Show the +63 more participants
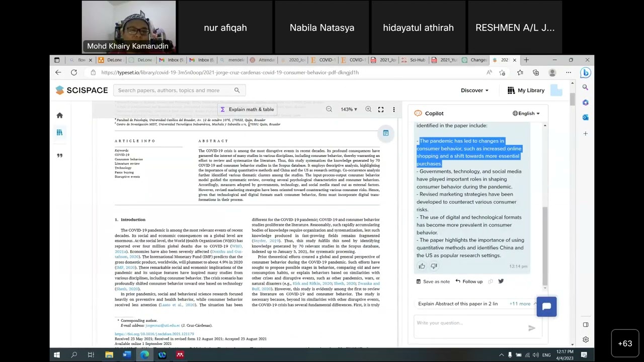Viewport: 644px width, 362px height. tap(625, 344)
